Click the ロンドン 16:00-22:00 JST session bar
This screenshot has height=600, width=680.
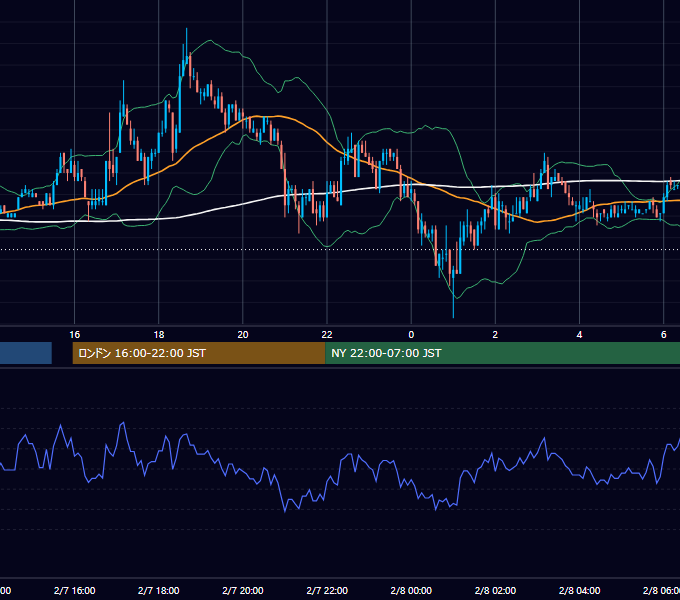(199, 353)
